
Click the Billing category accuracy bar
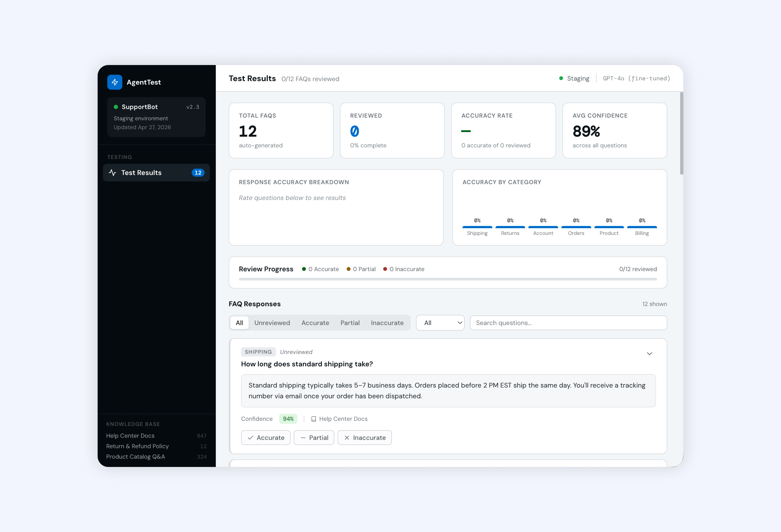(642, 227)
